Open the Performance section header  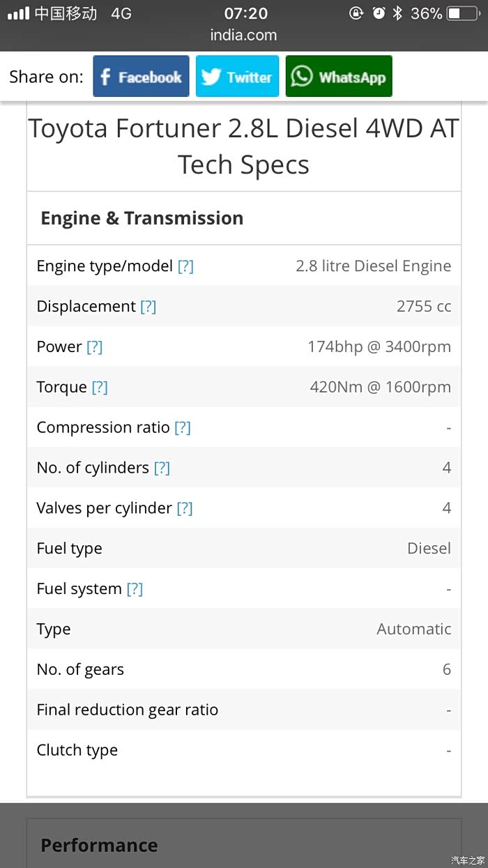click(x=99, y=845)
